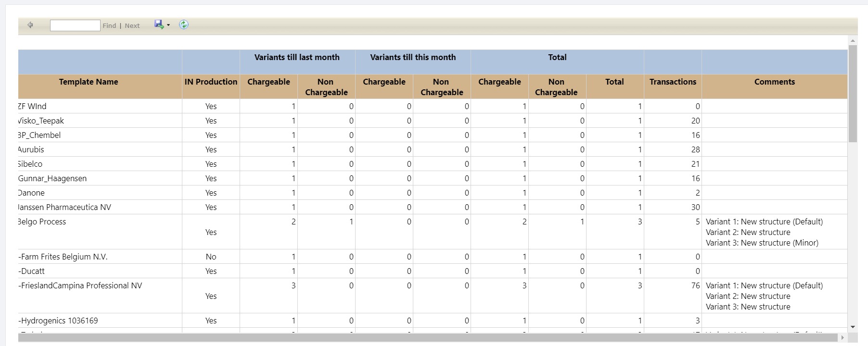Click the export save icon
Viewport: 868px width, 346px height.
[x=159, y=25]
